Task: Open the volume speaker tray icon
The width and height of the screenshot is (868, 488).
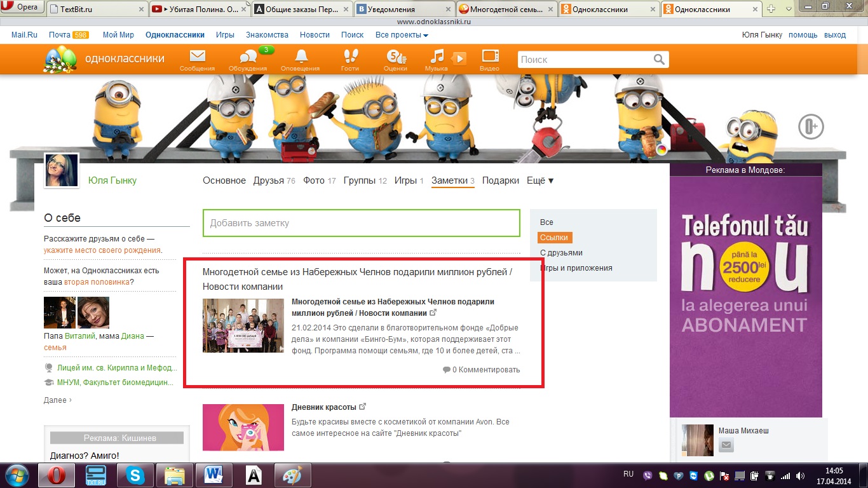Action: pyautogui.click(x=799, y=475)
